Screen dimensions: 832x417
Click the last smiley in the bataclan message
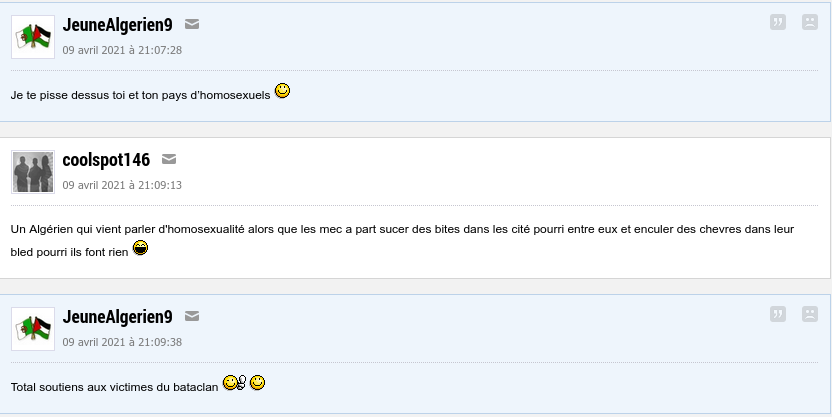[257, 383]
